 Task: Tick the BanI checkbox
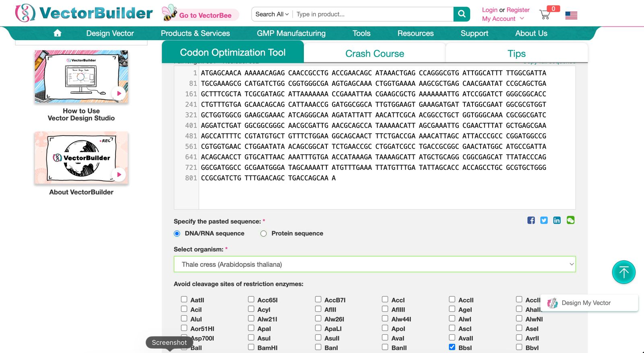click(318, 347)
